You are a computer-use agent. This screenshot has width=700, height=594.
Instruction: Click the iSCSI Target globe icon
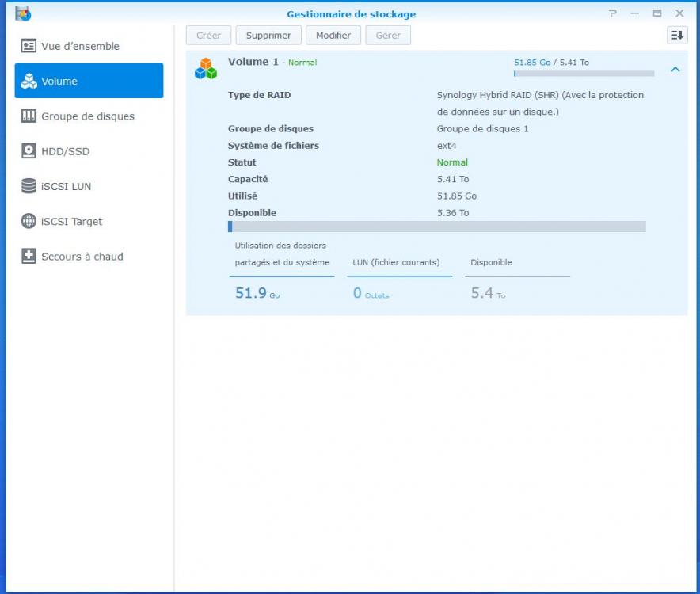click(29, 222)
